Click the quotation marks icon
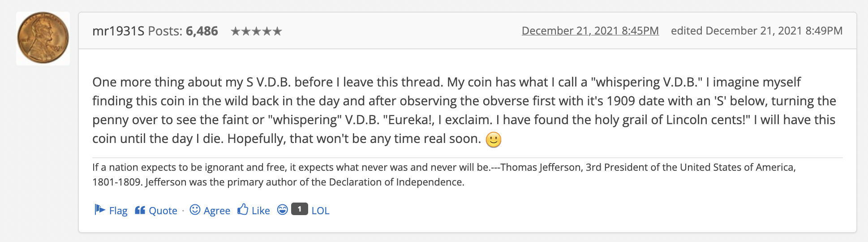The height and width of the screenshot is (242, 868). coord(140,210)
